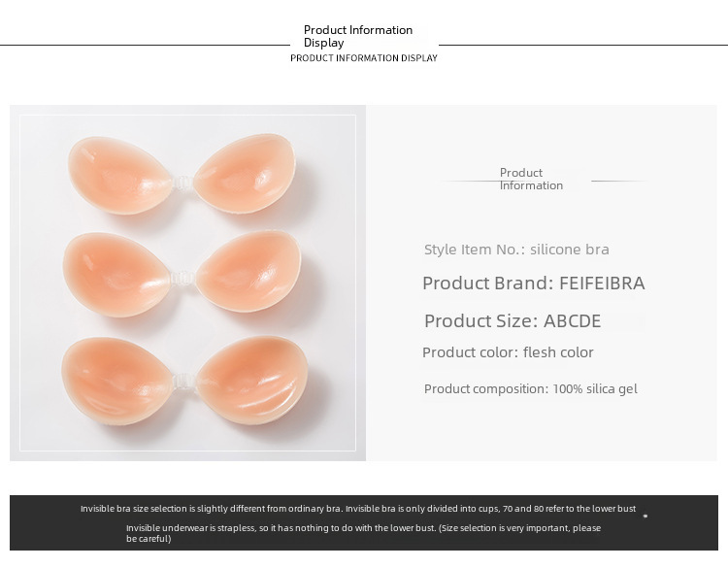Screen dimensions: 728x568
Task: Click "Product composition: 100% silica gel" text
Action: [530, 389]
